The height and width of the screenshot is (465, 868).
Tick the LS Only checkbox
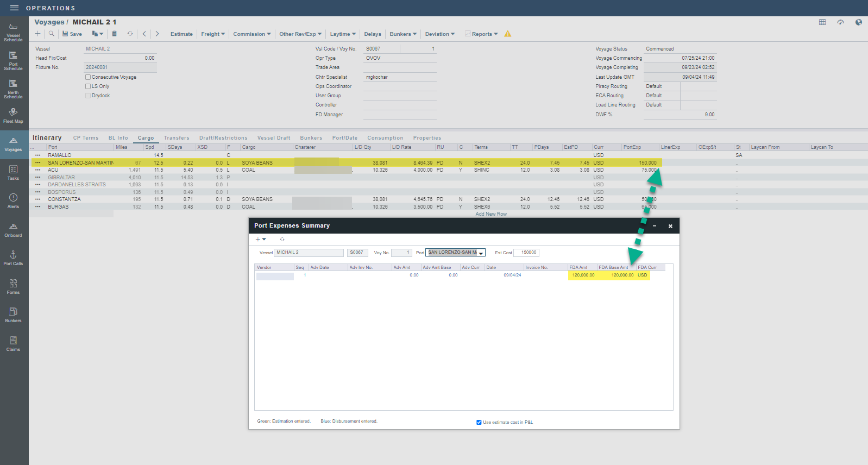(88, 86)
